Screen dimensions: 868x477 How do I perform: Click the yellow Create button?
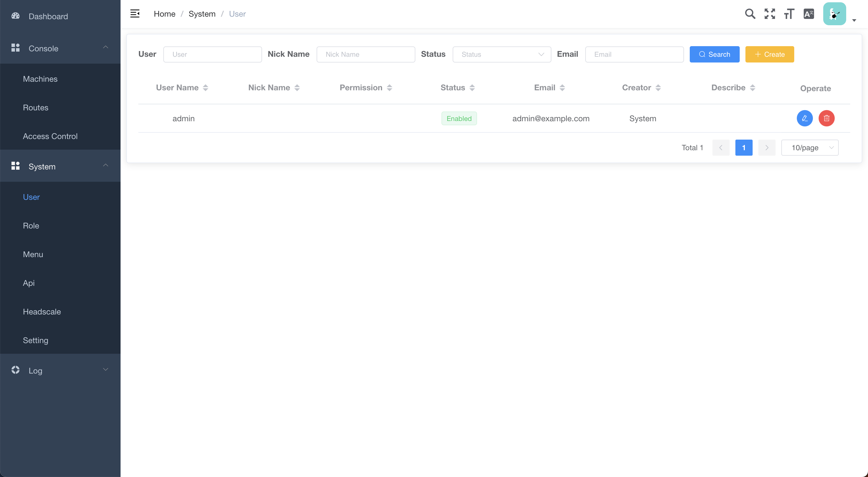pos(769,54)
